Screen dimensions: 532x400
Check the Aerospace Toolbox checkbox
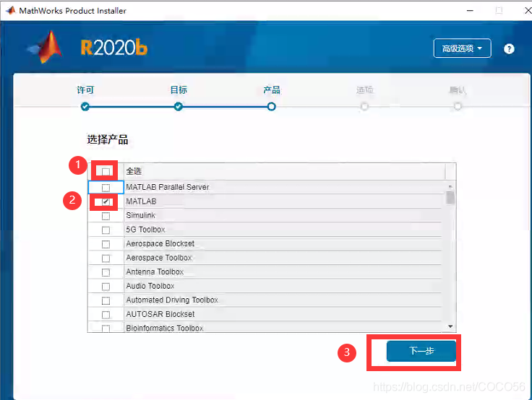click(106, 258)
